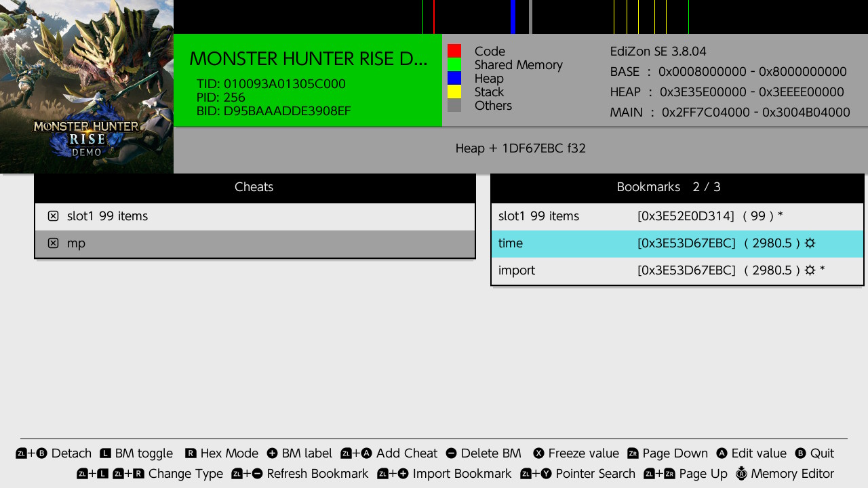
Task: Click the A button glyph beside Edit value
Action: 722,453
